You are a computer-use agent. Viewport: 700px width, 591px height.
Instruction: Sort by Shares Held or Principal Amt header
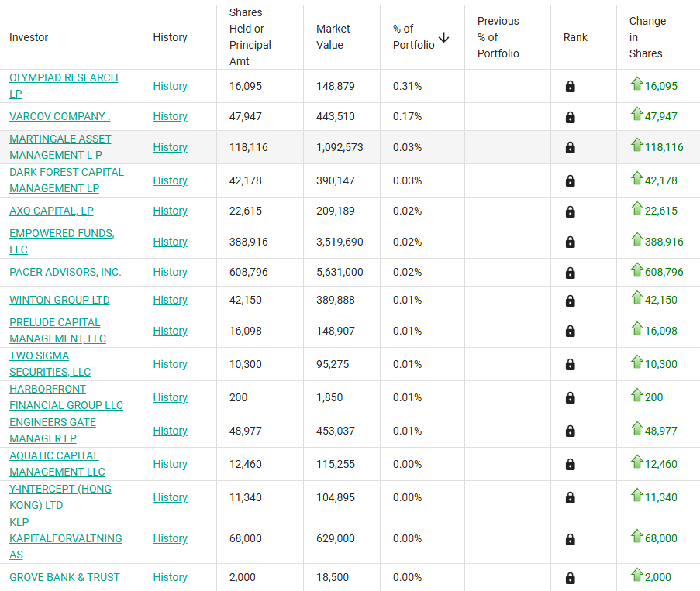250,37
